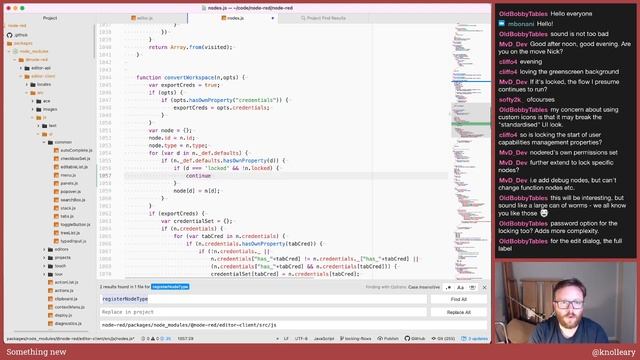This screenshot has height=360, width=640.
Task: Click the toggleButton.js file icon
Action: (x=57, y=224)
